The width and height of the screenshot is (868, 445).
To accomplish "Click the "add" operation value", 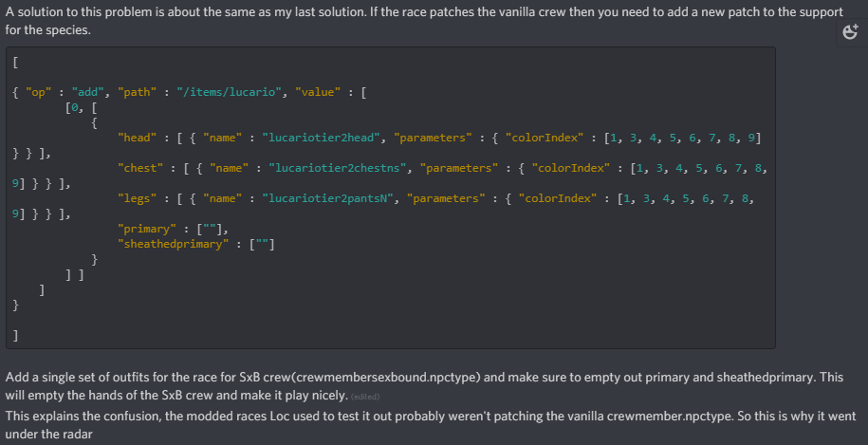I will coord(87,92).
